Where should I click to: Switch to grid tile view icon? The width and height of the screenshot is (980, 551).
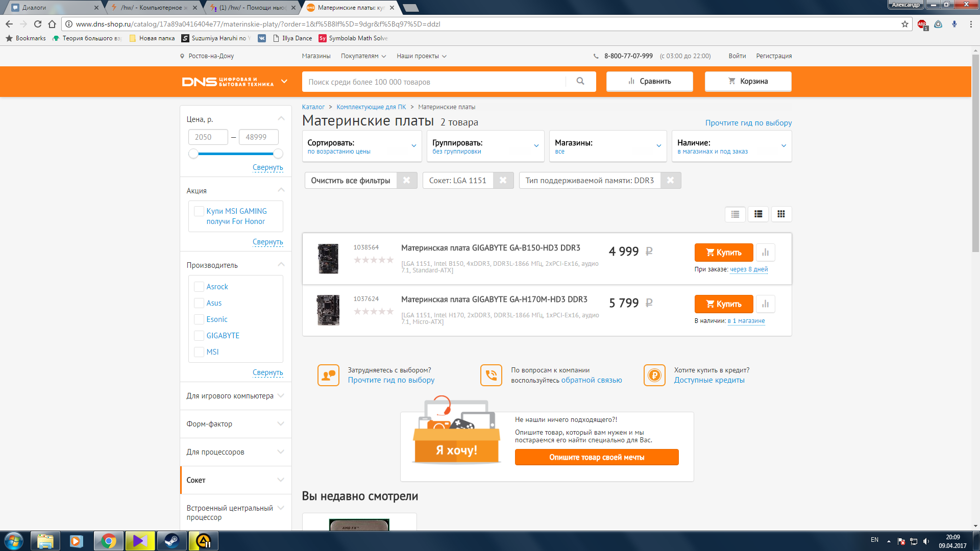tap(781, 214)
